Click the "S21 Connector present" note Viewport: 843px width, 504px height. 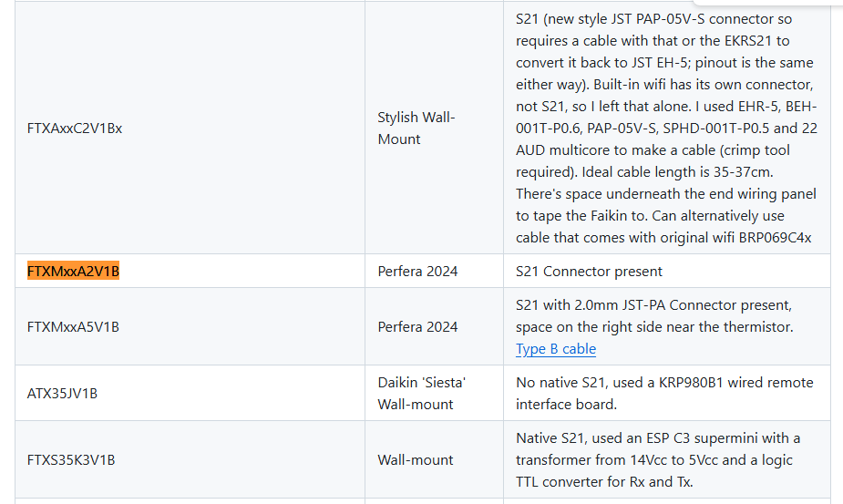pyautogui.click(x=589, y=271)
